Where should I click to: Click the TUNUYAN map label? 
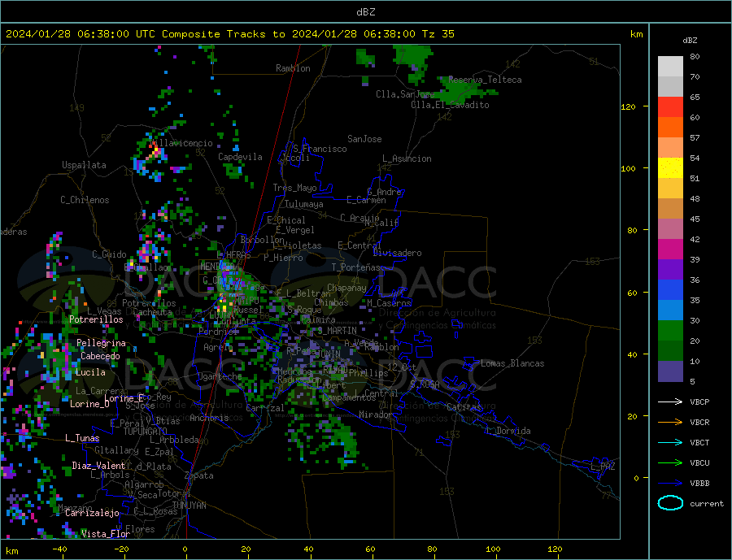189,506
